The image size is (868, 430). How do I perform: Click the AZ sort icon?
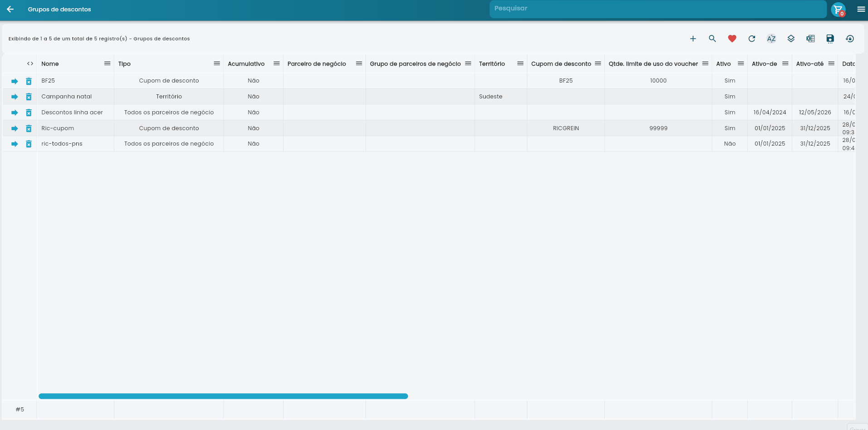coord(771,39)
